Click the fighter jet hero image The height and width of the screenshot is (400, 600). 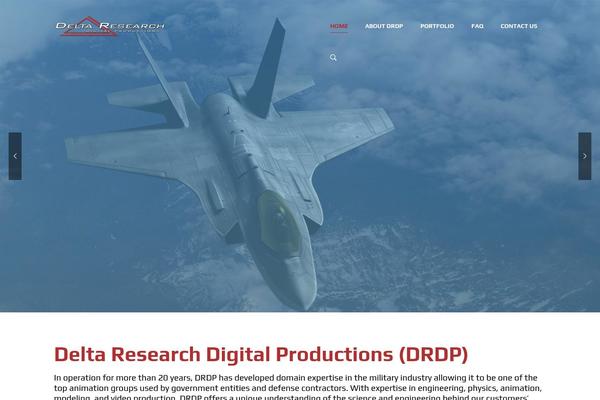pos(300,156)
